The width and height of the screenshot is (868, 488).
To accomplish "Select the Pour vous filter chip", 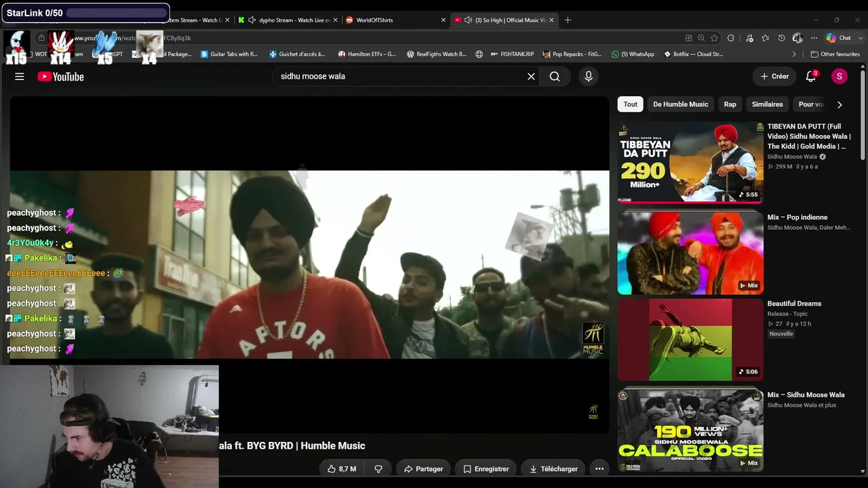I will click(810, 104).
